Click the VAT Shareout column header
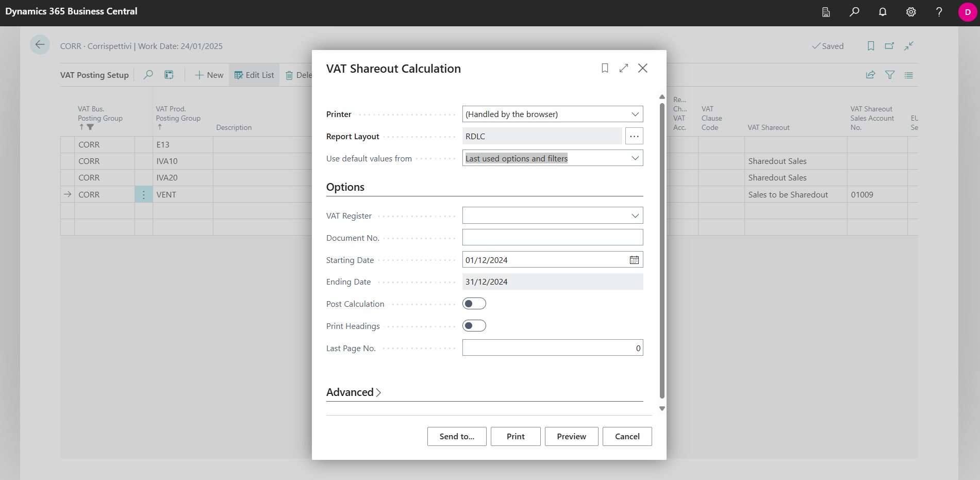 coord(769,127)
